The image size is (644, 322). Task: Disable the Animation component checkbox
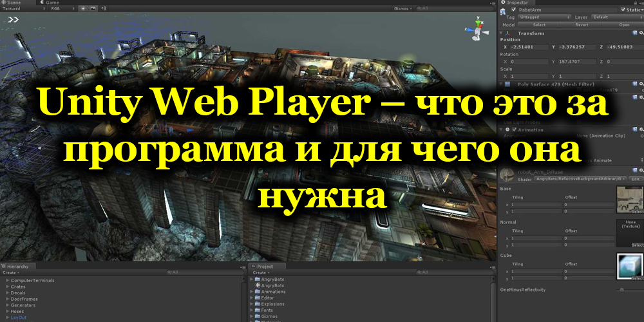pos(513,129)
